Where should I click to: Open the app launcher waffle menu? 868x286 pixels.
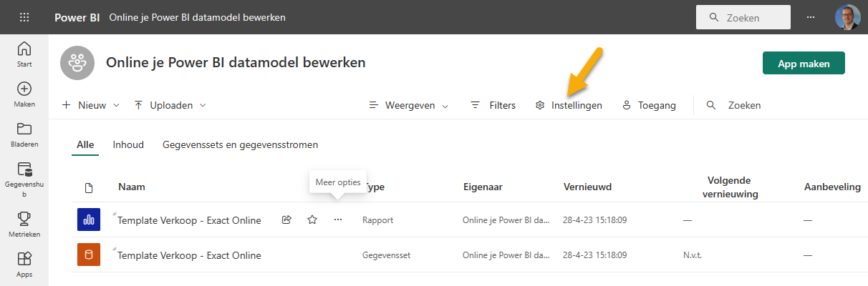pyautogui.click(x=24, y=17)
